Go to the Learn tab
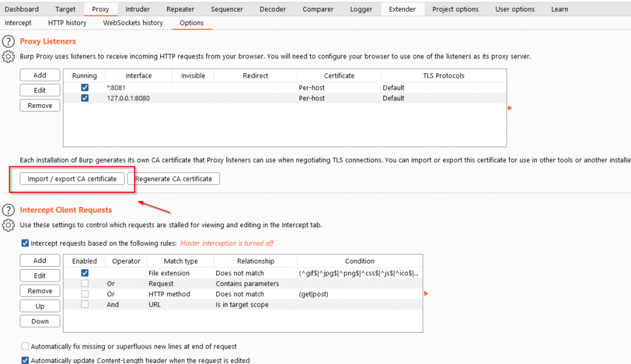The height and width of the screenshot is (364, 631). point(560,9)
